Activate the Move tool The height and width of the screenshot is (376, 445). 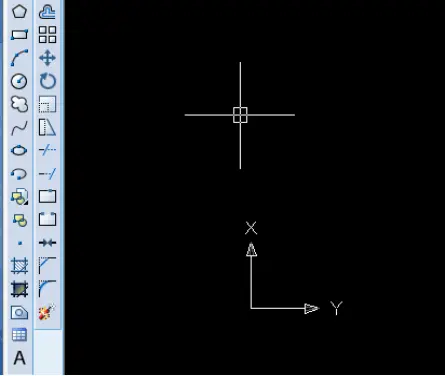(x=47, y=58)
